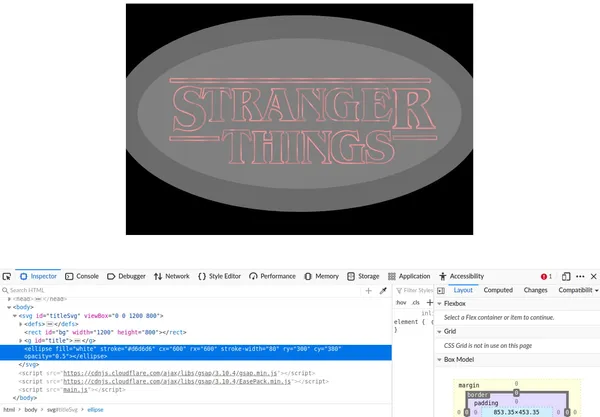This screenshot has height=417, width=600.
Task: Collapse the body element node
Action: click(x=9, y=307)
